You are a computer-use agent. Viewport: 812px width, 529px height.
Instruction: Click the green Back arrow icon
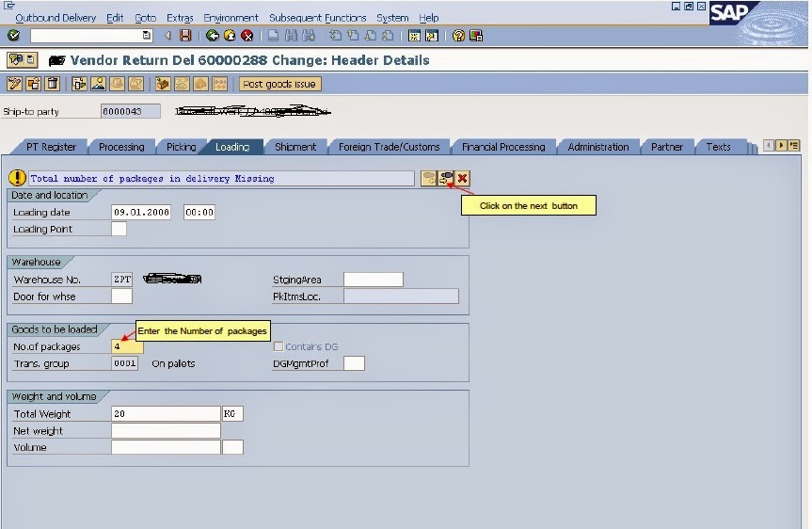pos(213,36)
